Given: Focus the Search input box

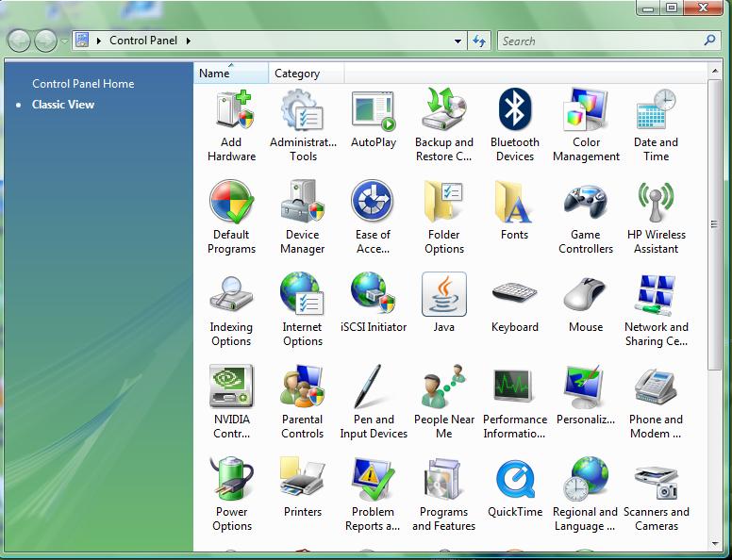Looking at the screenshot, I should click(x=601, y=41).
